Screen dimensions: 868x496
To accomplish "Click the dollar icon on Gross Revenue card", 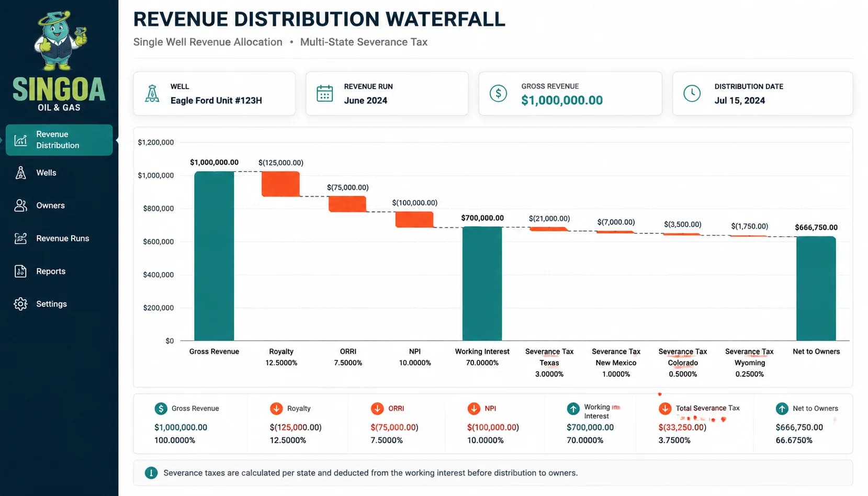I will (498, 94).
